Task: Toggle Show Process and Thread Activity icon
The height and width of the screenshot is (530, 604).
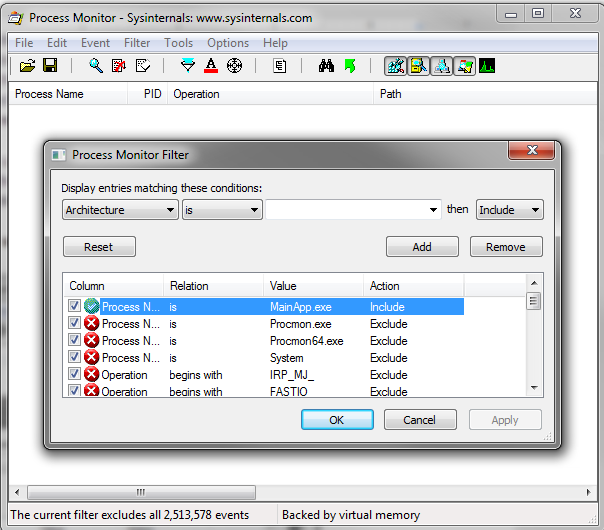Action: [x=465, y=66]
